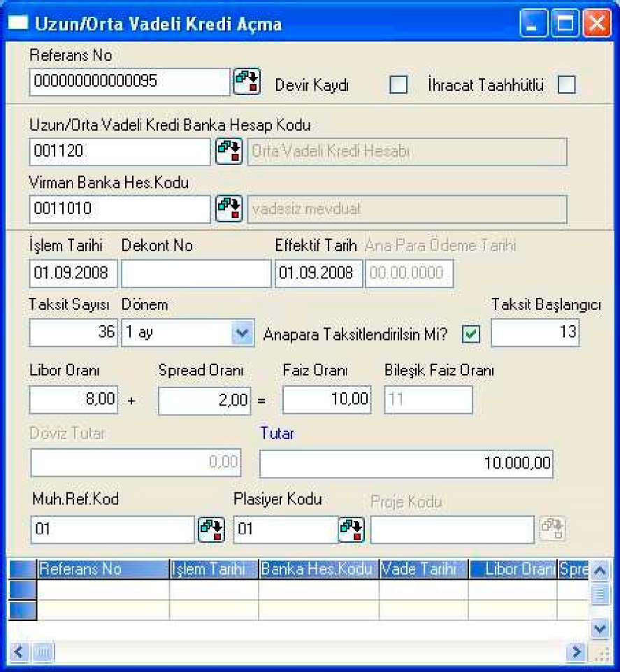Screen dimensions: 620x672
Task: Select İşlem Tarihi column header
Action: [x=214, y=569]
